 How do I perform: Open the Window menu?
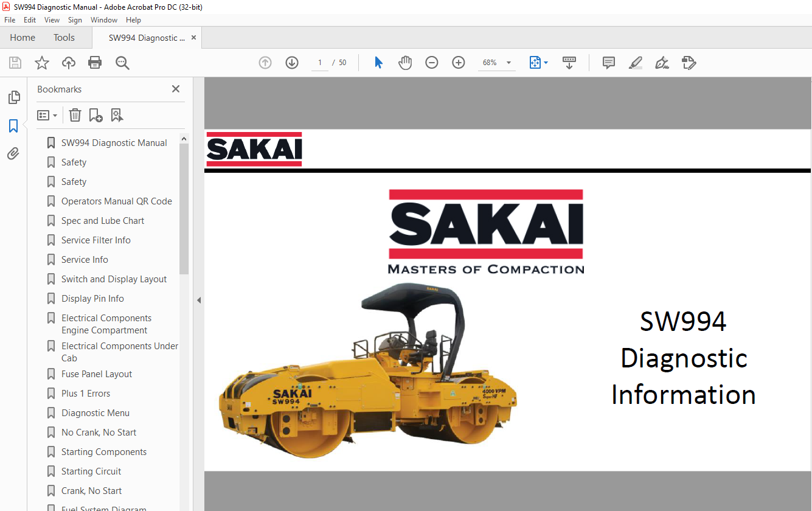coord(104,20)
